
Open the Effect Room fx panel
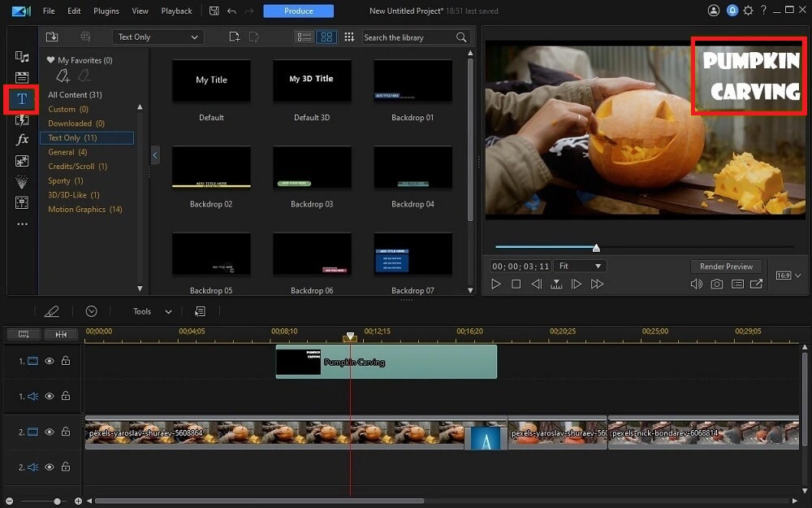pos(22,140)
